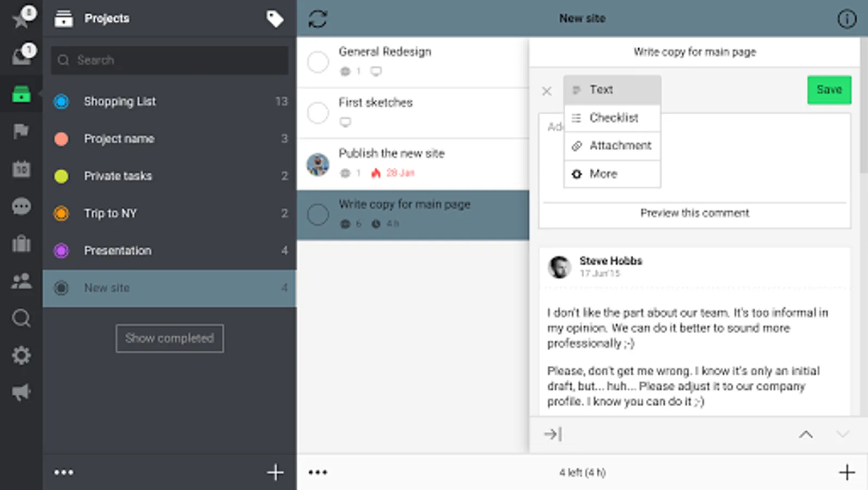Choose Text comment type
868x490 pixels.
click(613, 90)
